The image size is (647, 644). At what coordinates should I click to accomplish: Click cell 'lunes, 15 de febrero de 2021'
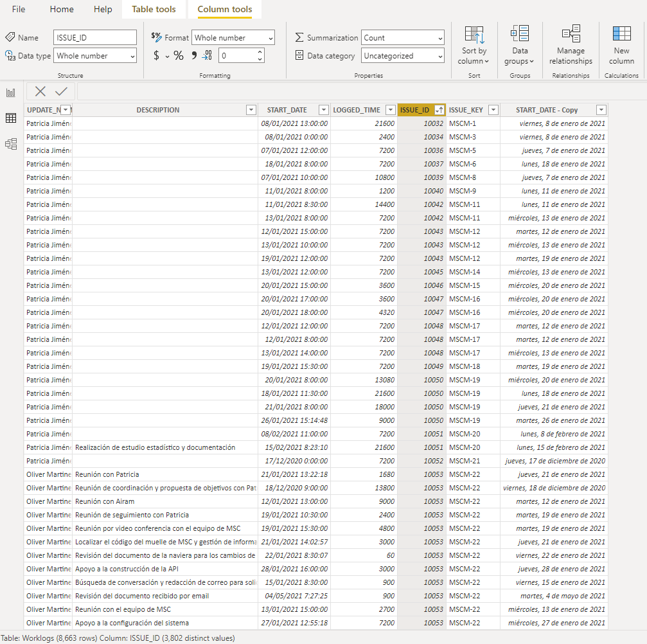[x=554, y=447]
